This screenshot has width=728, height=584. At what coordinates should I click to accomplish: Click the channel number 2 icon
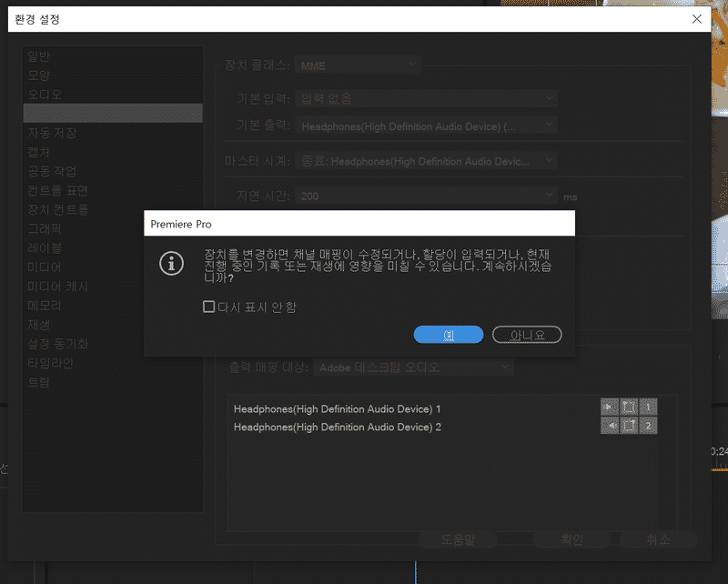click(648, 425)
